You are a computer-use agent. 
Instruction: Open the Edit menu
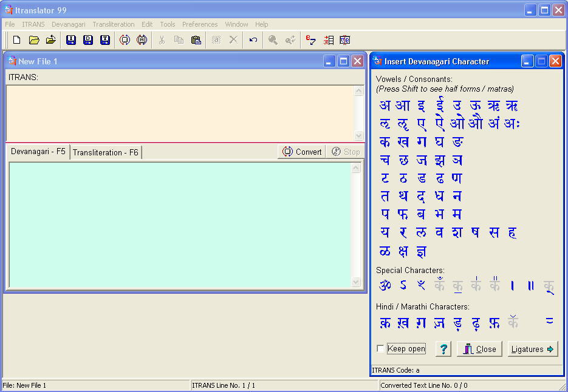pos(147,24)
